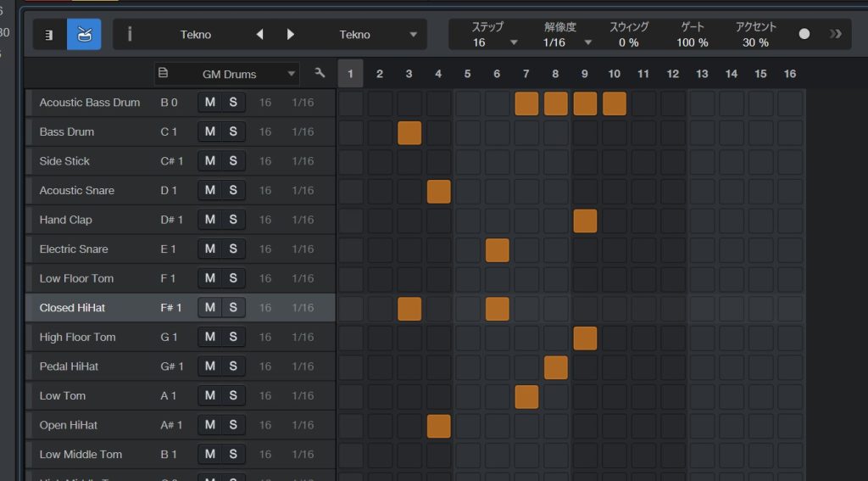868x481 pixels.
Task: Mute the Acoustic Bass Drum lane
Action: [209, 103]
